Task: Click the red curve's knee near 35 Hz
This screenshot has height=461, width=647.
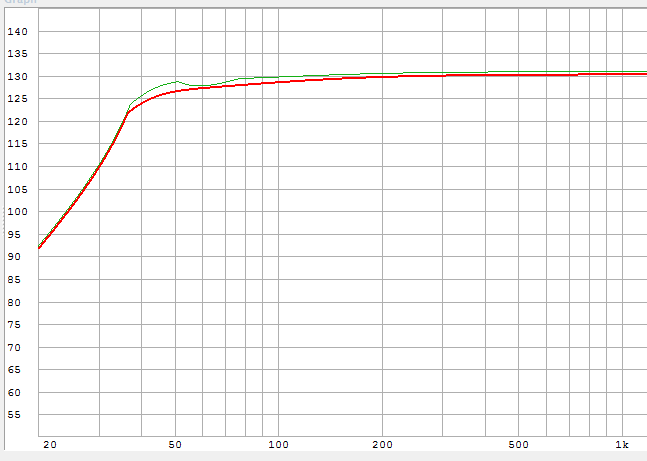Action: point(128,112)
